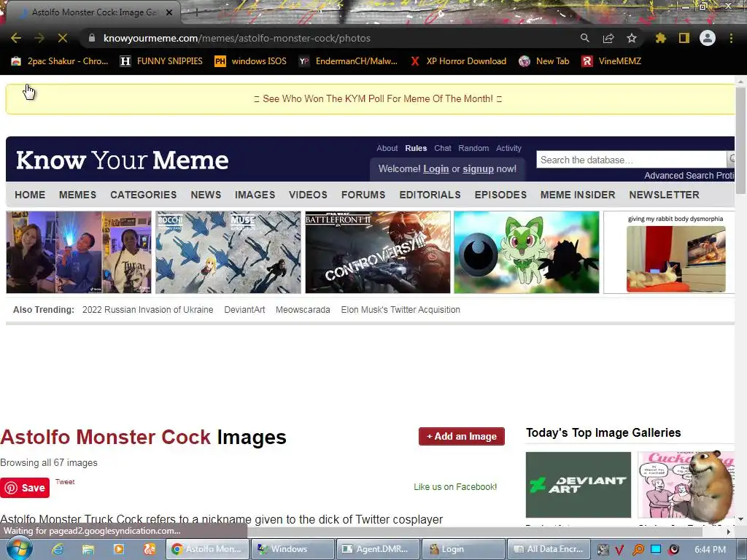Image resolution: width=747 pixels, height=560 pixels.
Task: Launch Internet Explorer from the taskbar
Action: pos(58,549)
